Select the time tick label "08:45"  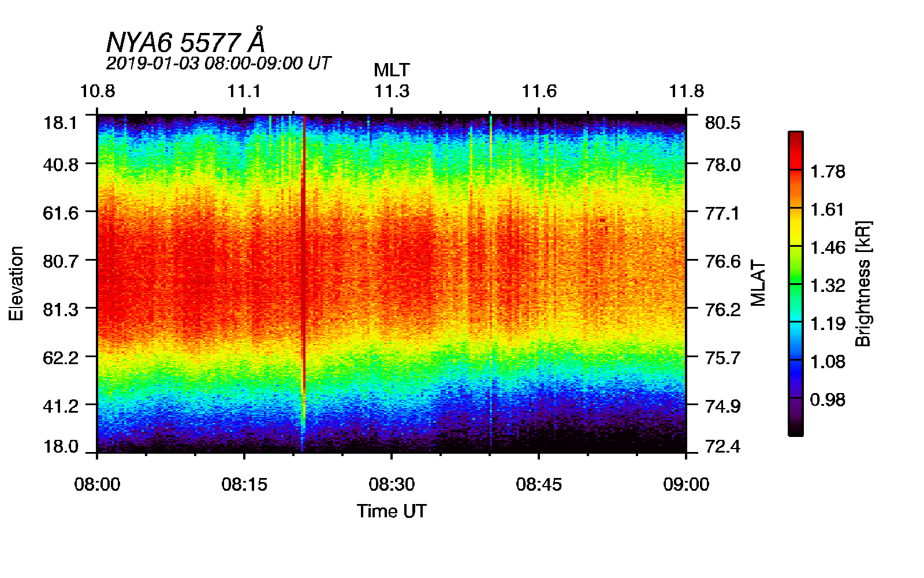coord(539,484)
